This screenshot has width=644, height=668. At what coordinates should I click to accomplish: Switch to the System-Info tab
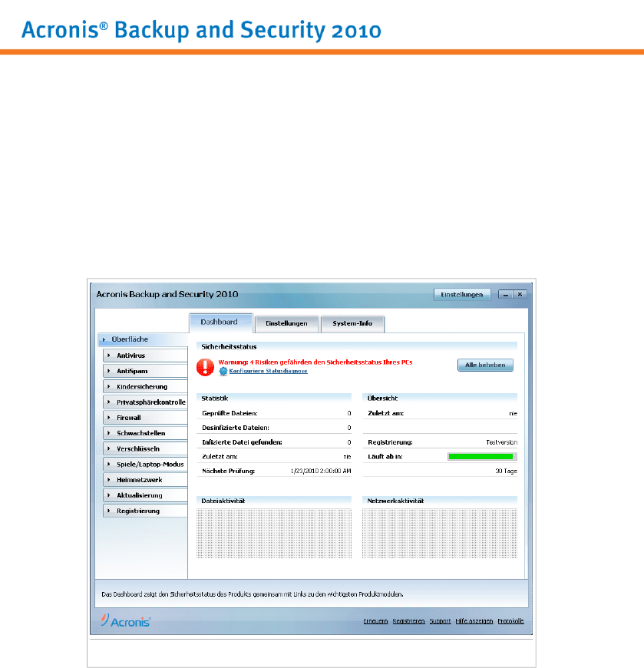pyautogui.click(x=352, y=324)
